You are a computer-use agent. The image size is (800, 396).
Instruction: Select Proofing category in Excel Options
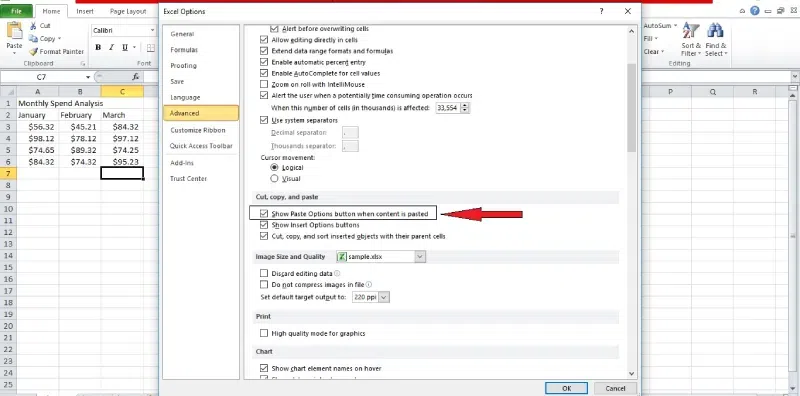pos(201,66)
